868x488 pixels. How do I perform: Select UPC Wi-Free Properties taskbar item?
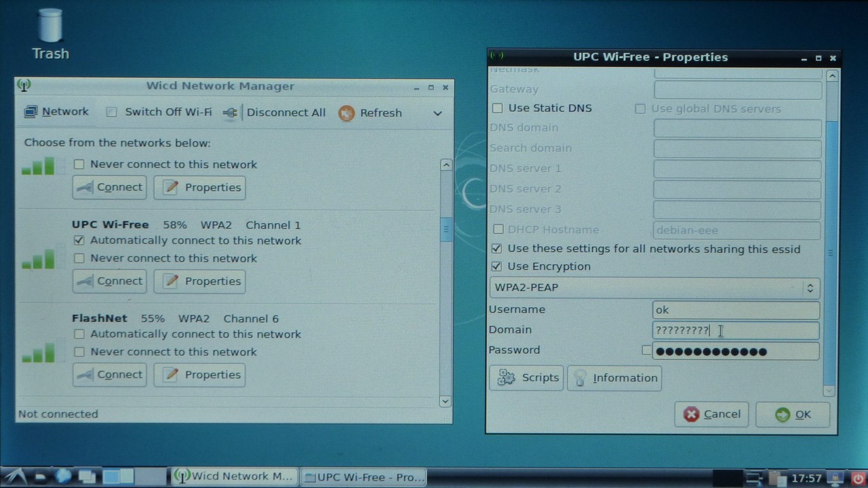[x=363, y=477]
